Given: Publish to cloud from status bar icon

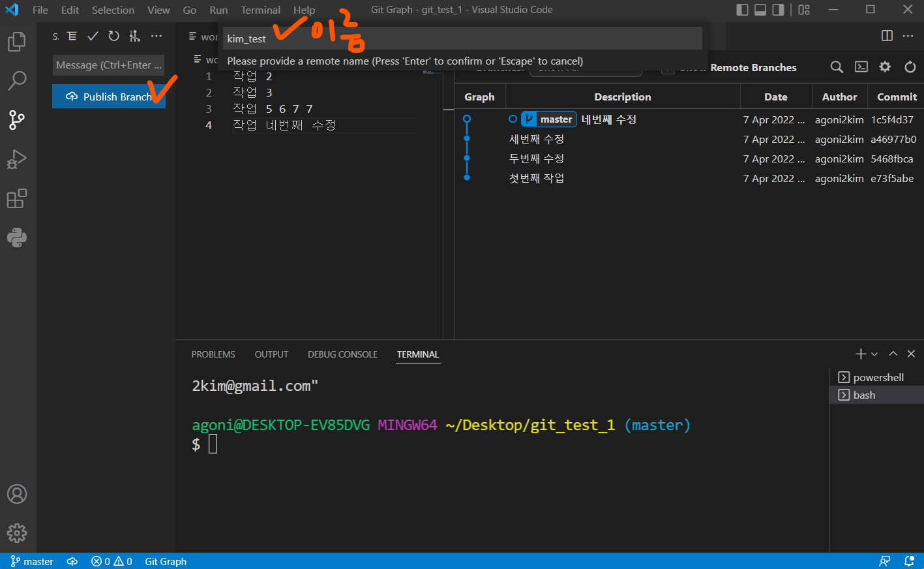Looking at the screenshot, I should (72, 561).
